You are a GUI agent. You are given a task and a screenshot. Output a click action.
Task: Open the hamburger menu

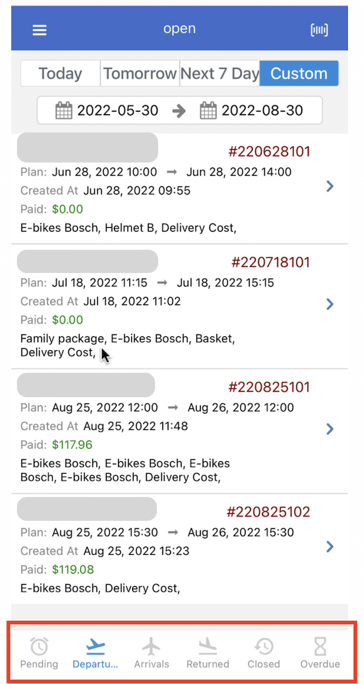pos(39,30)
